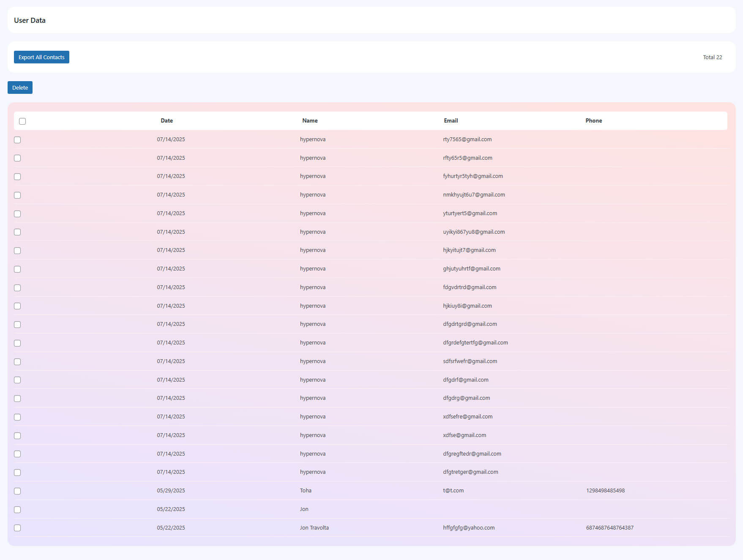Tick the select-all checkbox in header
Screen dimensions: 743x560
[22, 121]
